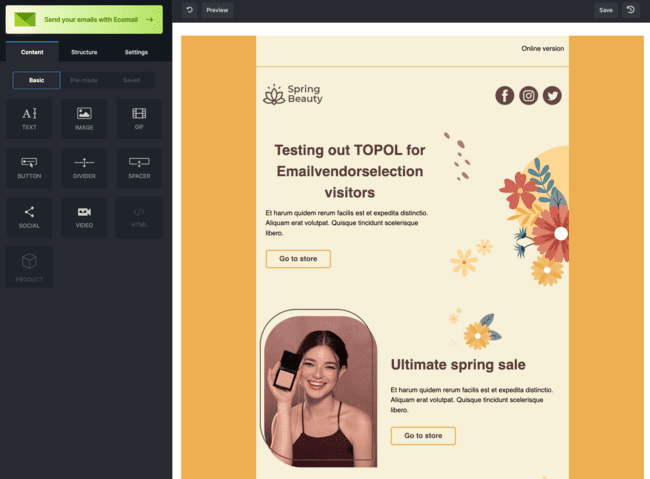The width and height of the screenshot is (650, 479).
Task: Click the first Go to store button
Action: point(298,259)
